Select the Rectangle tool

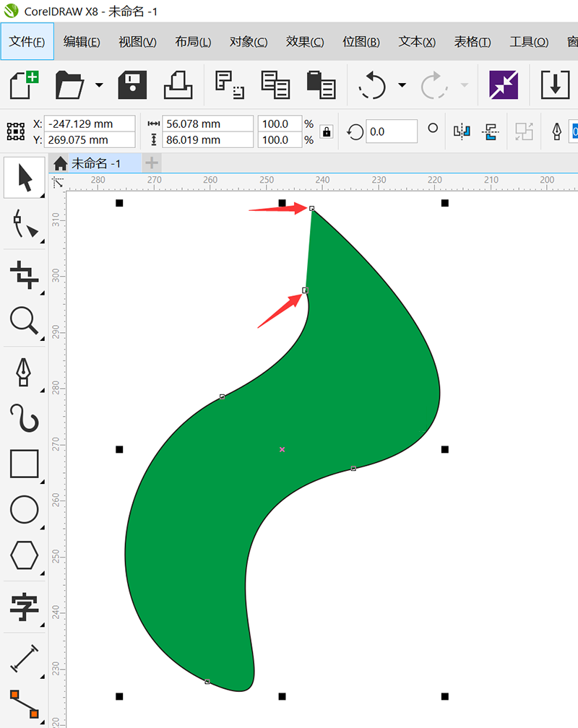pos(24,464)
